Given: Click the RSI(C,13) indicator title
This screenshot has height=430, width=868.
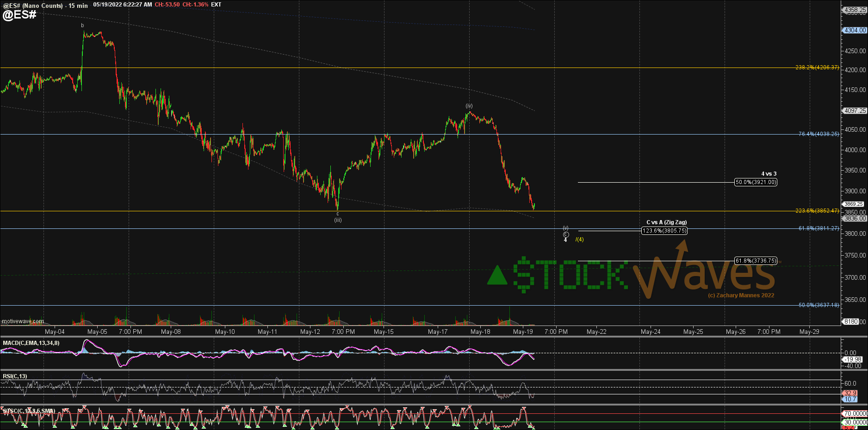Looking at the screenshot, I should [15, 376].
